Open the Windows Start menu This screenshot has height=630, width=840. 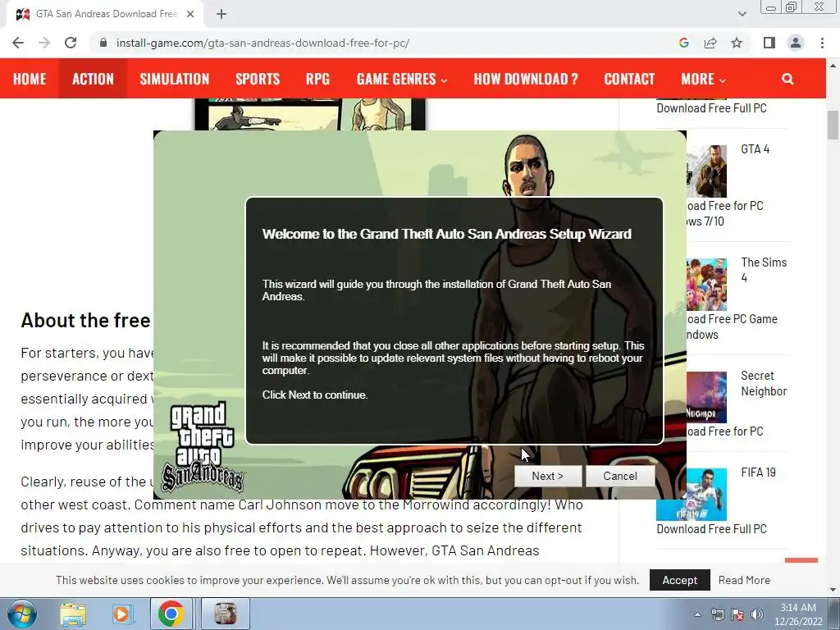(21, 614)
